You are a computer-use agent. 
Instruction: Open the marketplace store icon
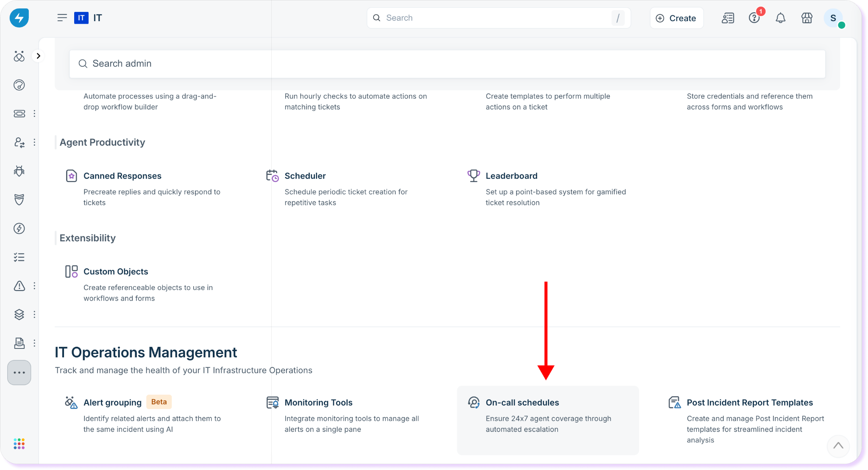[x=807, y=18]
